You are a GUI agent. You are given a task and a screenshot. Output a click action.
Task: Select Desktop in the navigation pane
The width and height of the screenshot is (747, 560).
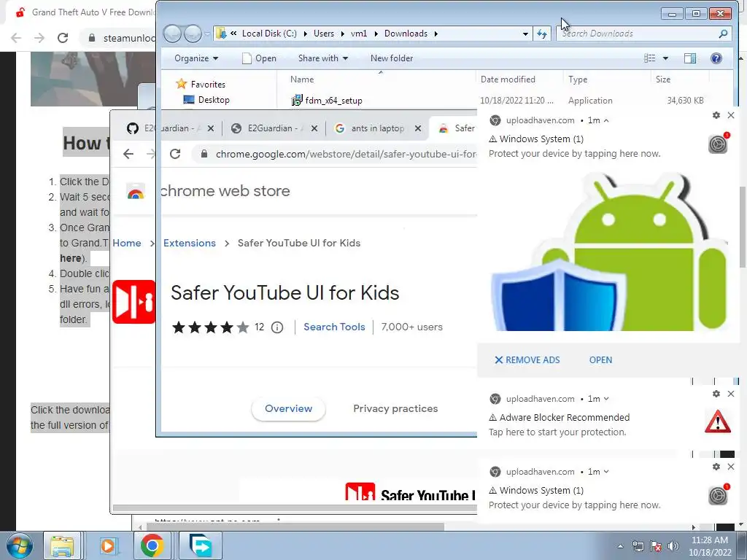pos(206,99)
